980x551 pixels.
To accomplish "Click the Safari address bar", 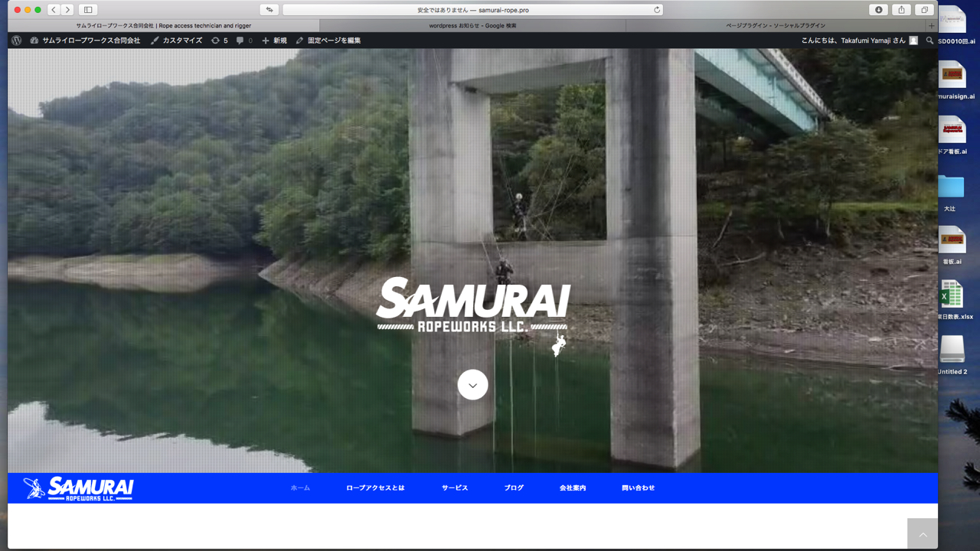I will click(472, 10).
